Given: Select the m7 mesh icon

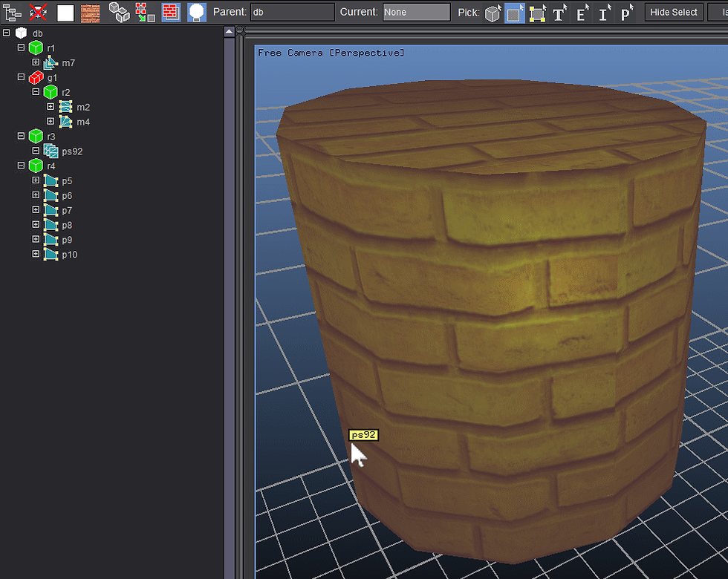Looking at the screenshot, I should pyautogui.click(x=51, y=62).
